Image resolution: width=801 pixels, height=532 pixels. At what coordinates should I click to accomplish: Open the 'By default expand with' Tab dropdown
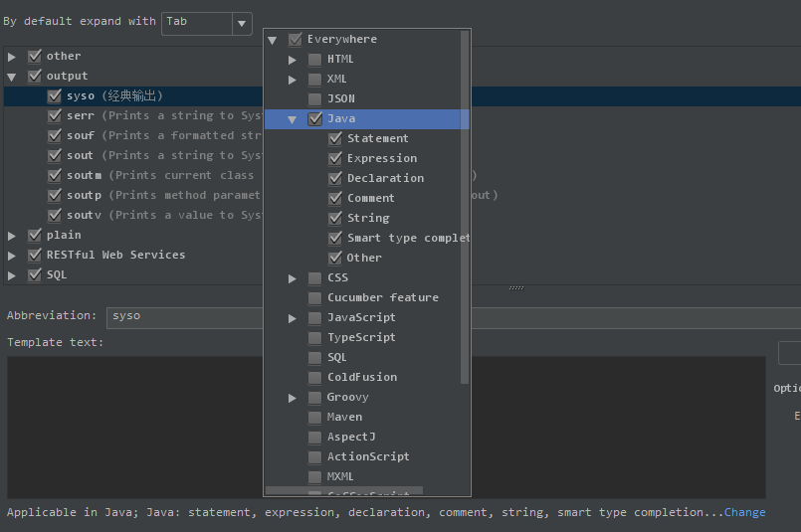(x=242, y=22)
